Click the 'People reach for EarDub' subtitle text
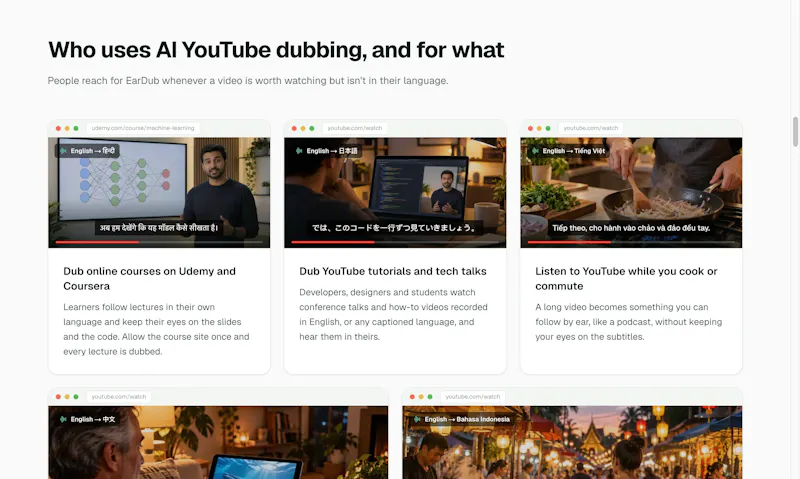The width and height of the screenshot is (800, 479). pyautogui.click(x=248, y=81)
